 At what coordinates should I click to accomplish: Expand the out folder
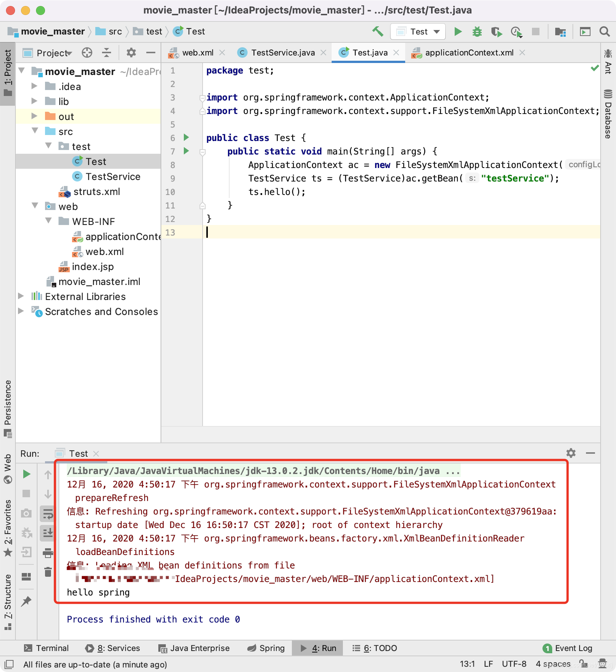click(35, 116)
